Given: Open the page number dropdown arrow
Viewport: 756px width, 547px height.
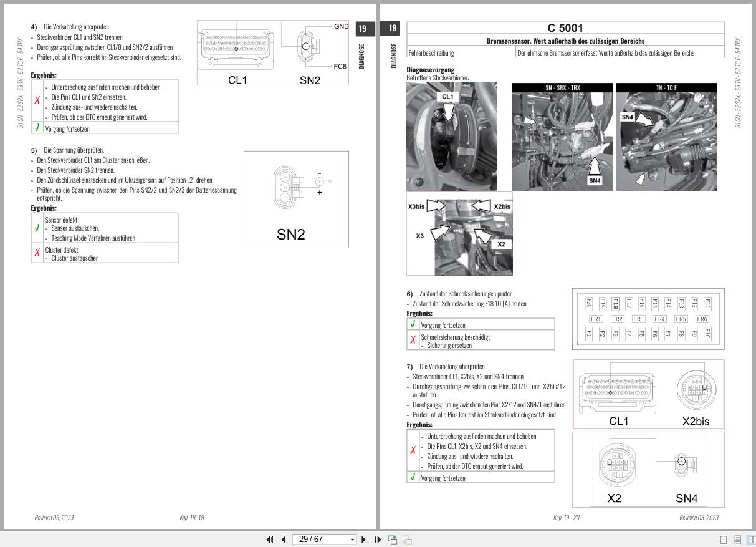Looking at the screenshot, I should click(353, 540).
